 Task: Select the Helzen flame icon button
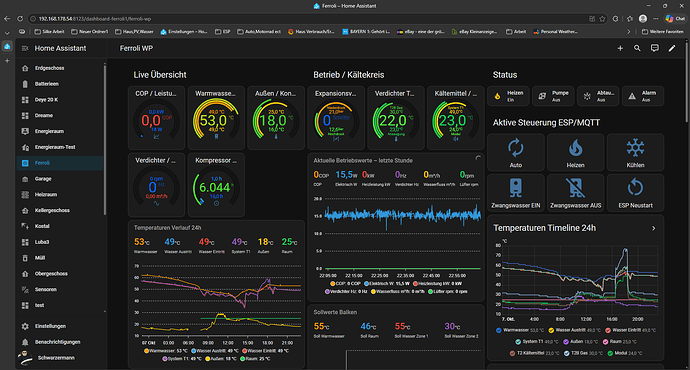coord(576,152)
